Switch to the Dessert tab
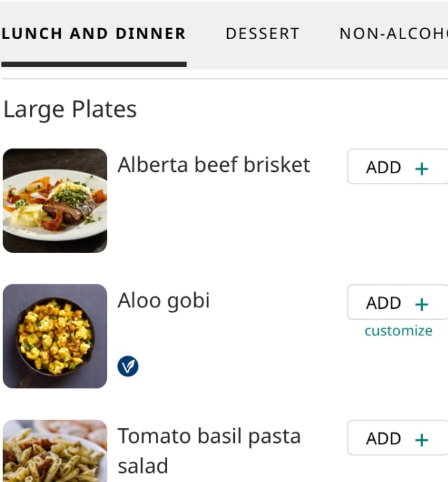The width and height of the screenshot is (448, 482). [x=262, y=34]
